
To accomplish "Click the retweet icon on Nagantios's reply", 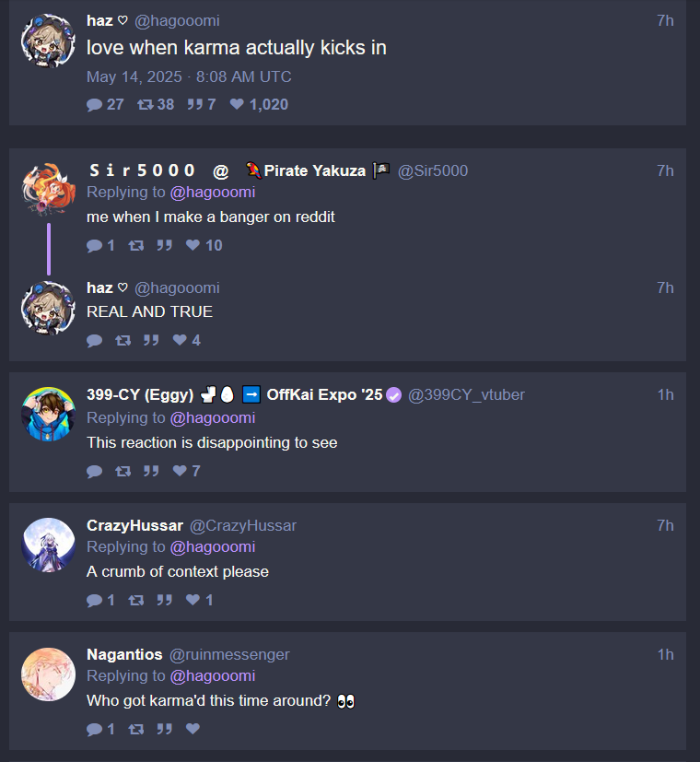I will (x=136, y=729).
